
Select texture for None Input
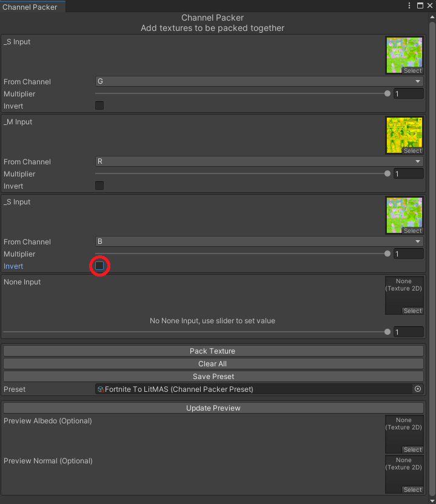click(x=412, y=311)
